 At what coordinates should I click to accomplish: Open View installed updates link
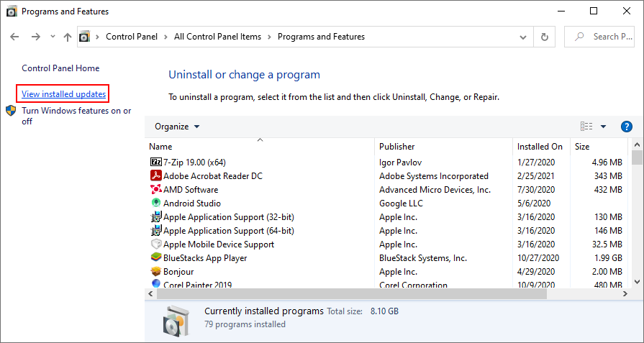[64, 94]
